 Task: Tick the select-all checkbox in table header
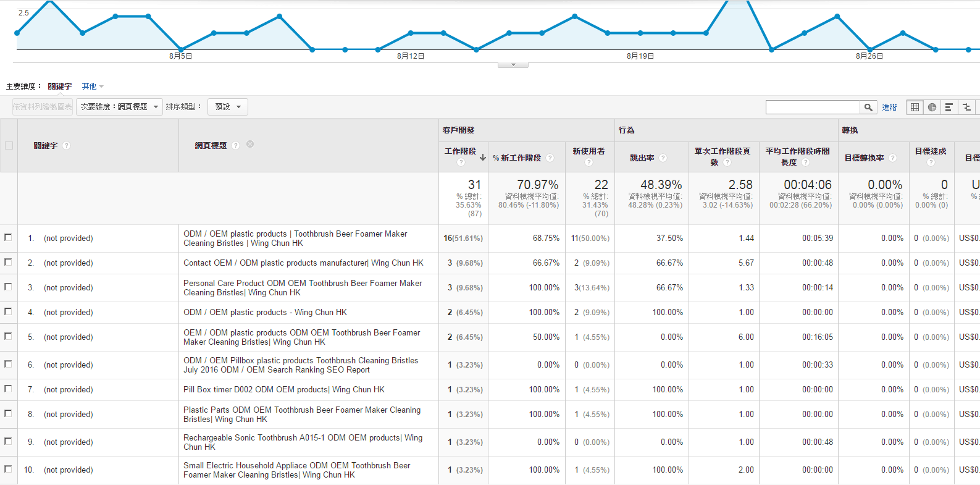9,146
